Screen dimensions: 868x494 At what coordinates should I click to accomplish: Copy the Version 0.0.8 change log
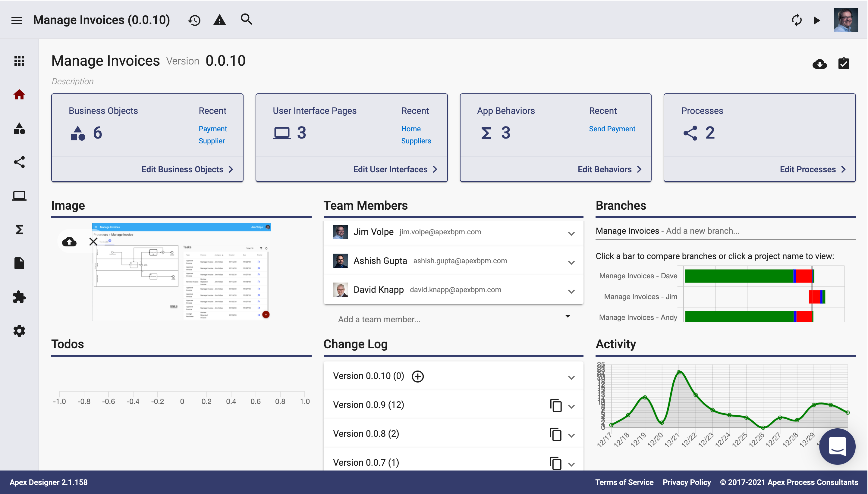555,434
